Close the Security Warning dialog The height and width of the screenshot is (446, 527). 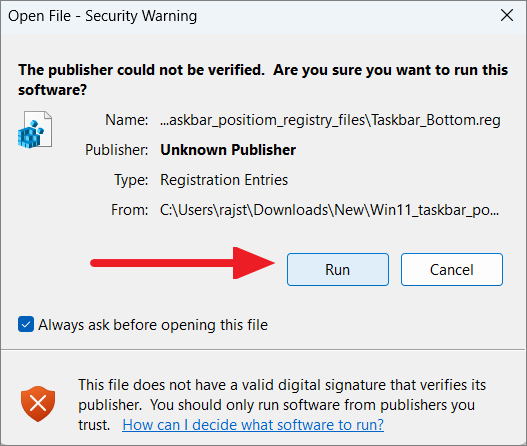point(507,15)
